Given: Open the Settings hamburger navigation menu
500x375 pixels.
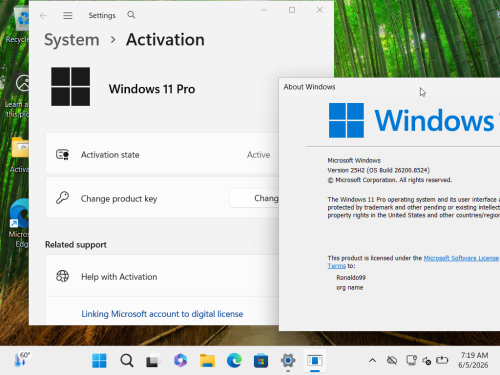Looking at the screenshot, I should 68,16.
